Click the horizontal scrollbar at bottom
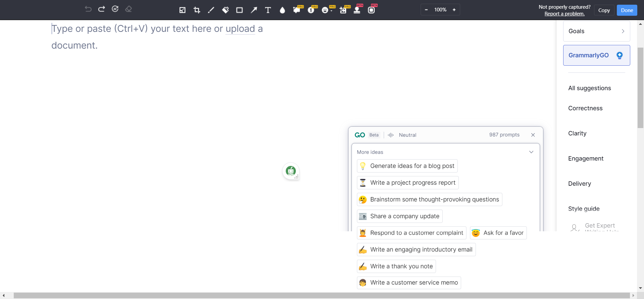 (321, 295)
